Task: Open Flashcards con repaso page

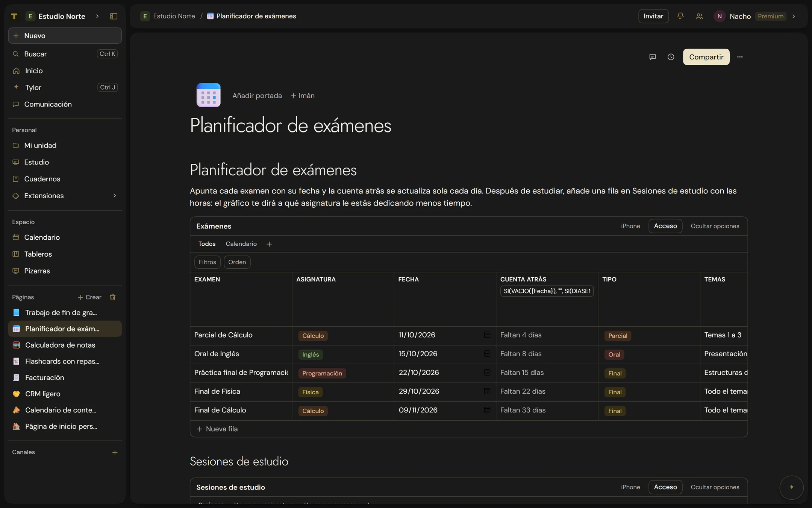Action: 65,361
